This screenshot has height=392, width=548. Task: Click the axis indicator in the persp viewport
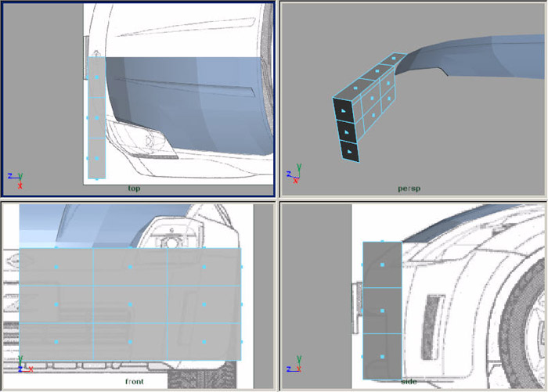click(295, 173)
